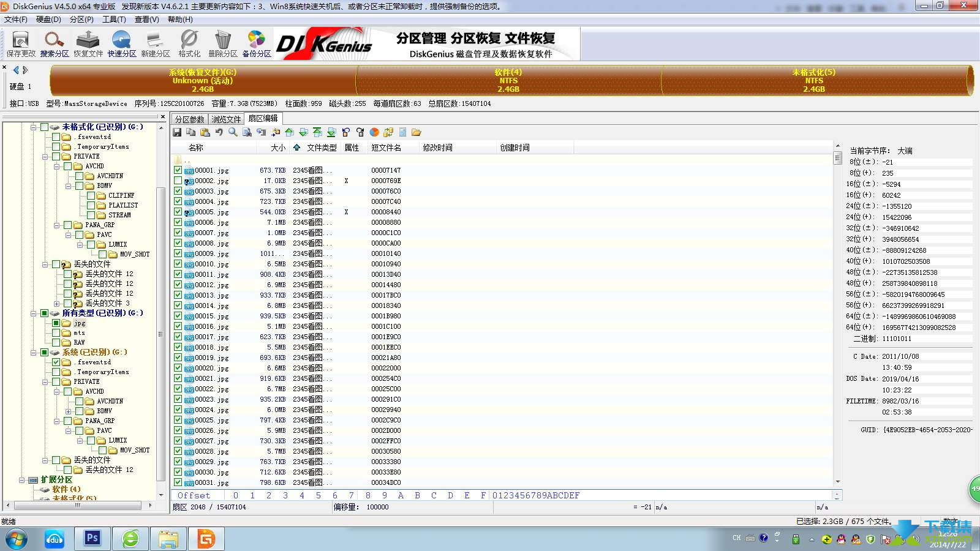
Task: Open the 帮助(H) menu
Action: [180, 19]
